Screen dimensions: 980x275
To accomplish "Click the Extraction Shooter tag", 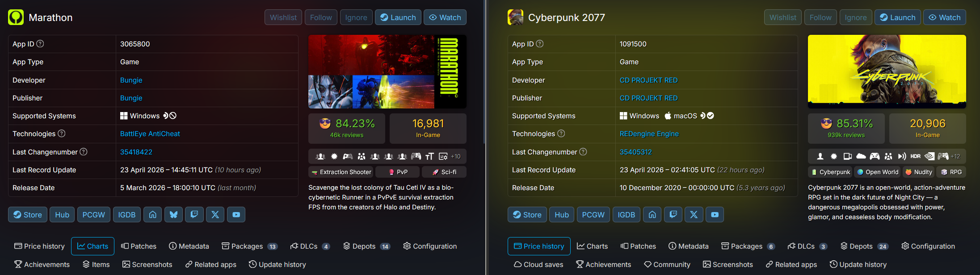I will pos(341,172).
